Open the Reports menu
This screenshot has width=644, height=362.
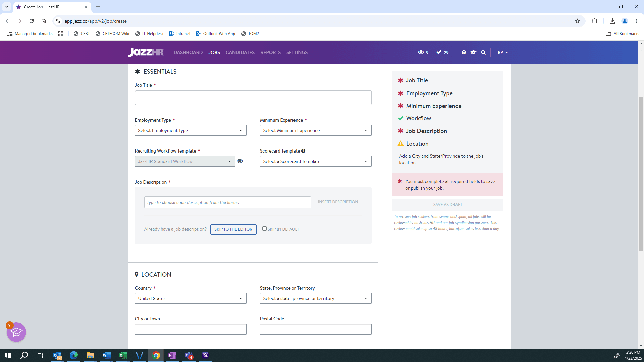[x=270, y=52]
